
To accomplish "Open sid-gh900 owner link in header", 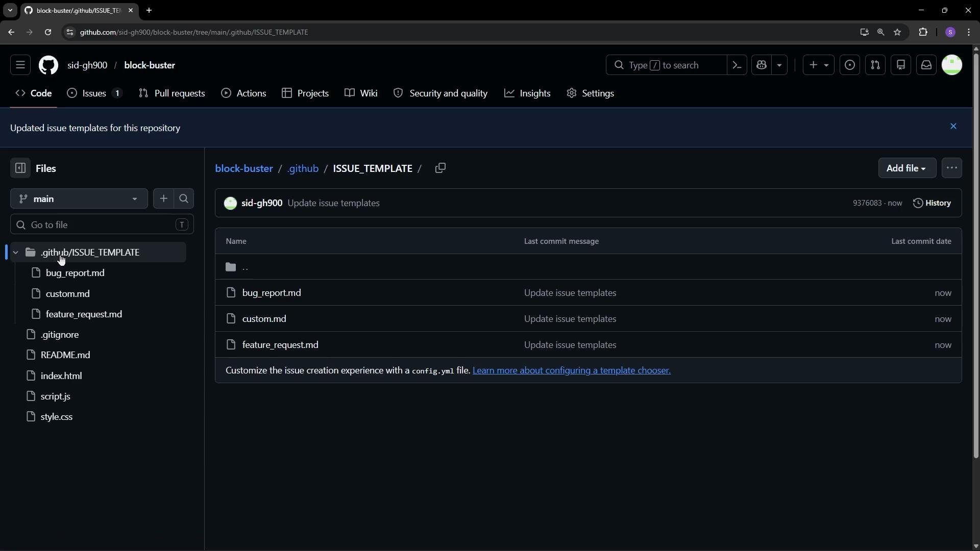I will (87, 65).
